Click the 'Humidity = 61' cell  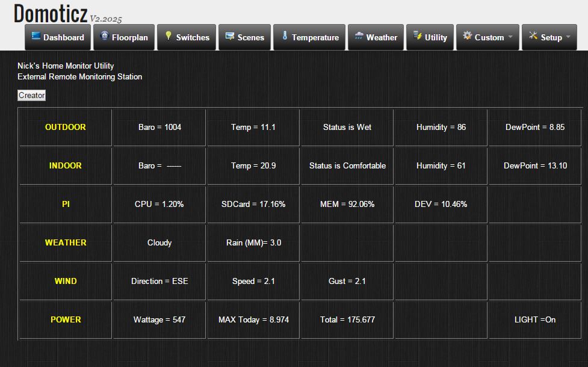441,165
